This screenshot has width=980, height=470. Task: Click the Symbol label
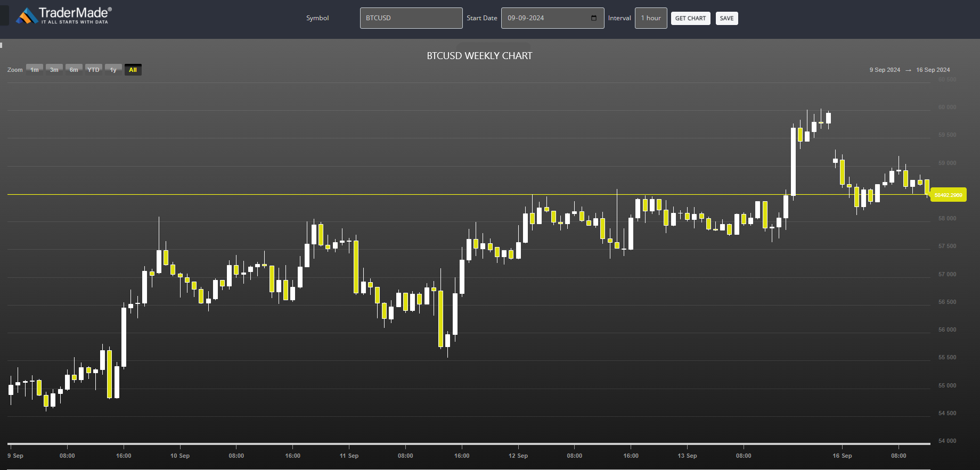(317, 18)
